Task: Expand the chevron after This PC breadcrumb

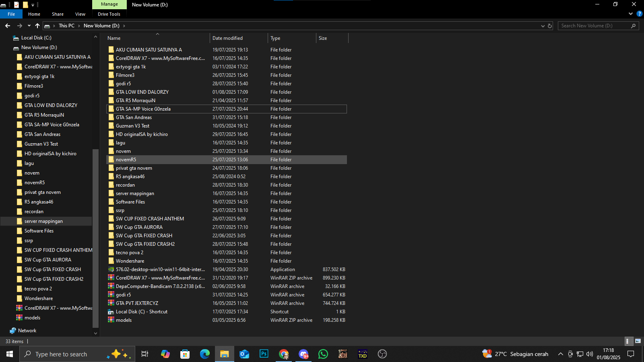Action: (79, 26)
